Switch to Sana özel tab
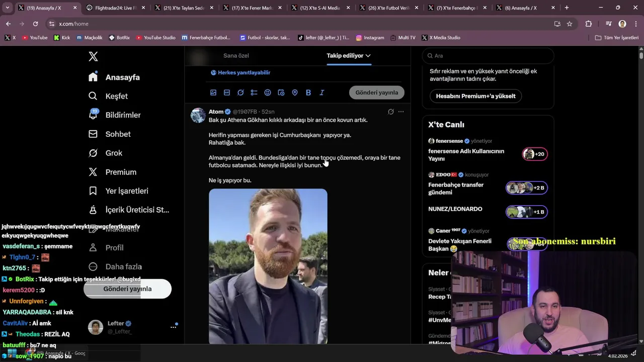The height and width of the screenshot is (362, 644). coord(236,56)
